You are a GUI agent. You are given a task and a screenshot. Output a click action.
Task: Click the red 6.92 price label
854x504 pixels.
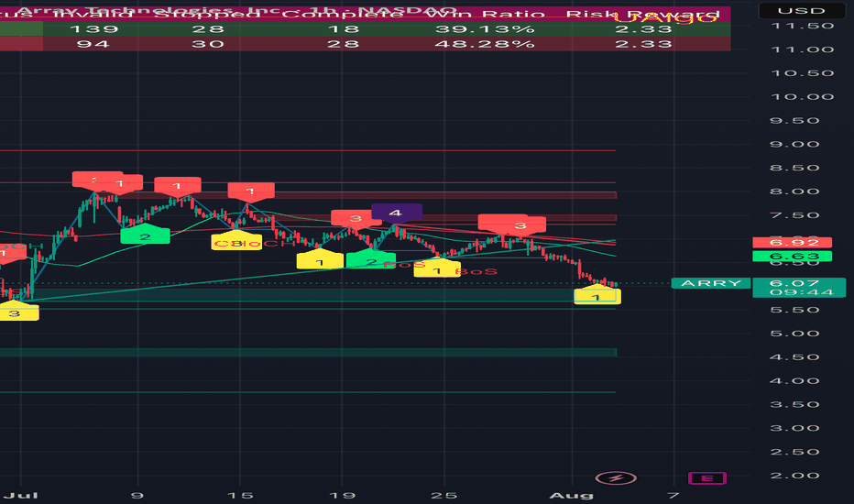point(792,243)
